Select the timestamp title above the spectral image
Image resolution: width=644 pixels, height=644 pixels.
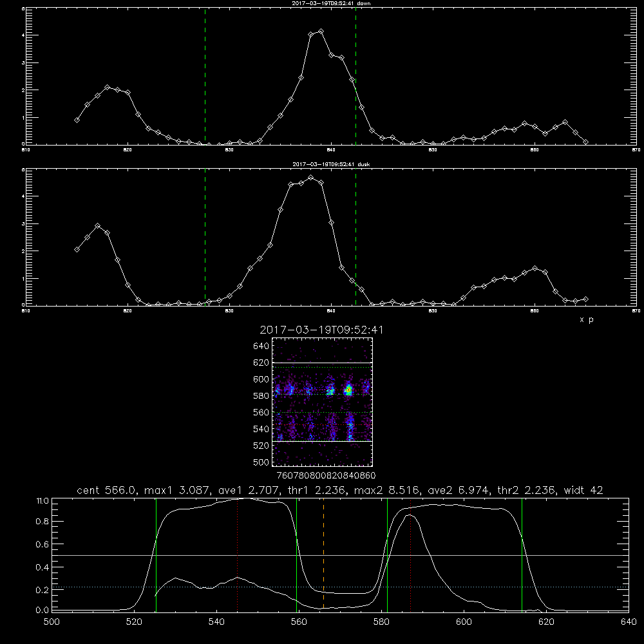click(x=321, y=330)
